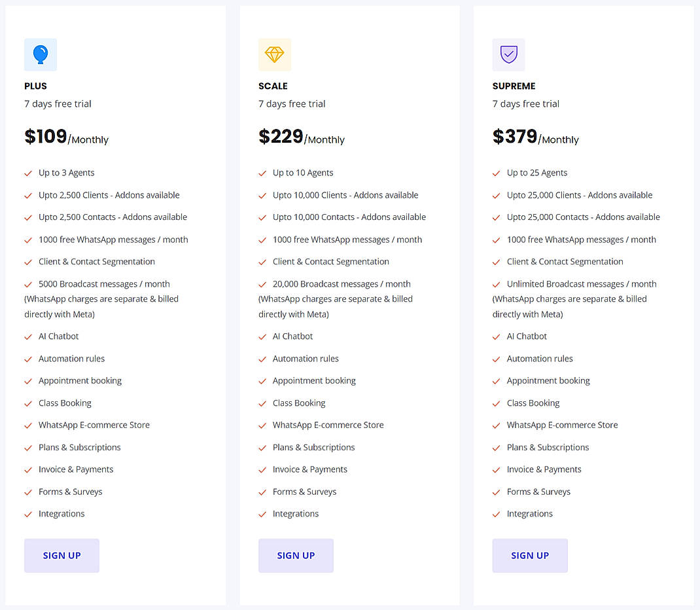Select the SUPREME plan title
This screenshot has height=610, width=700.
click(514, 86)
